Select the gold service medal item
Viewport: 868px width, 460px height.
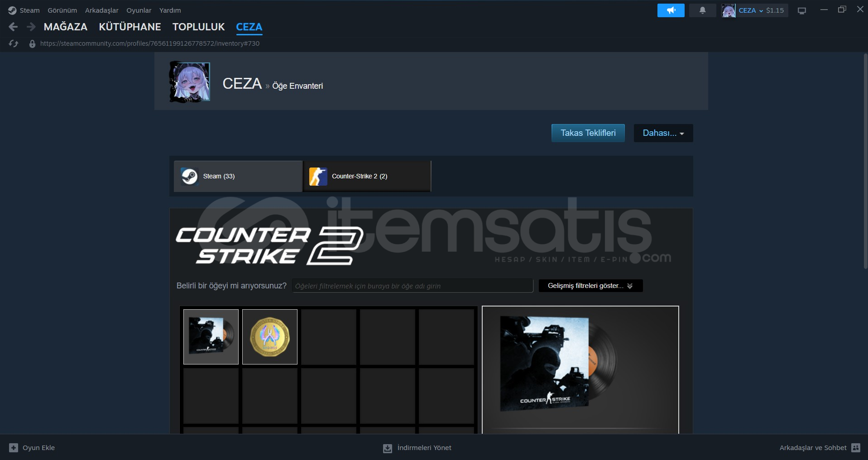coord(270,337)
